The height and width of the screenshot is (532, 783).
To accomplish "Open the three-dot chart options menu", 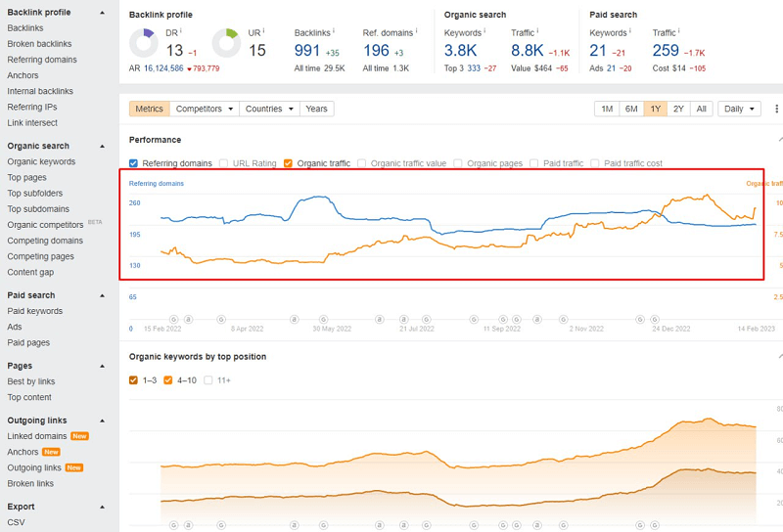I will (776, 109).
